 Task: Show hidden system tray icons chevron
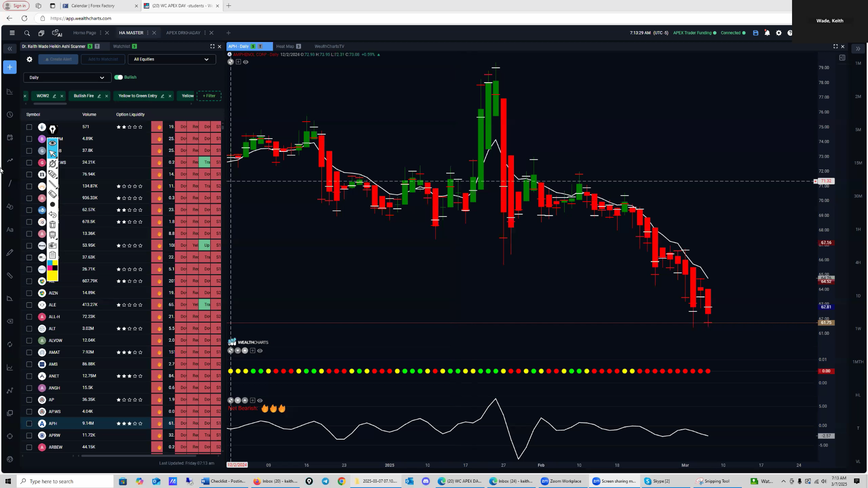(783, 481)
